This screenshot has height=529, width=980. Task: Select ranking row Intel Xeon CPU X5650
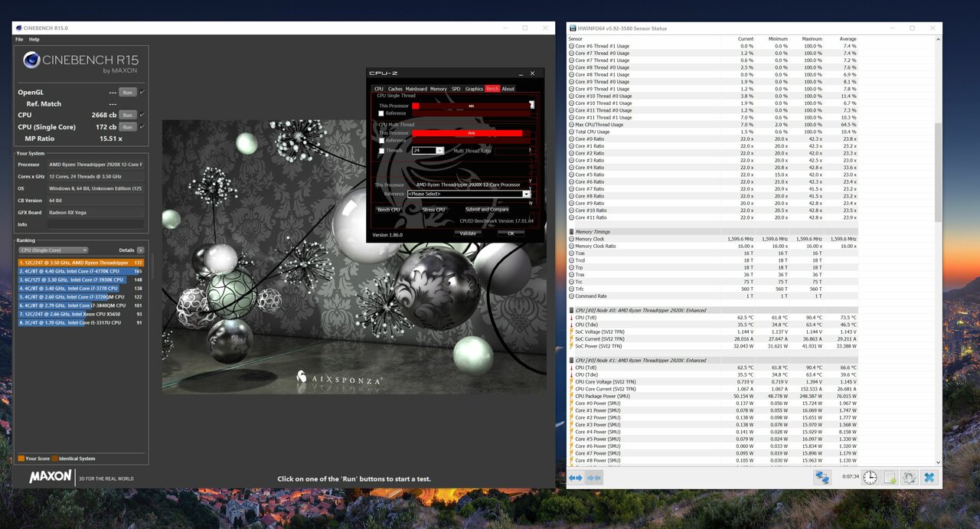click(80, 314)
